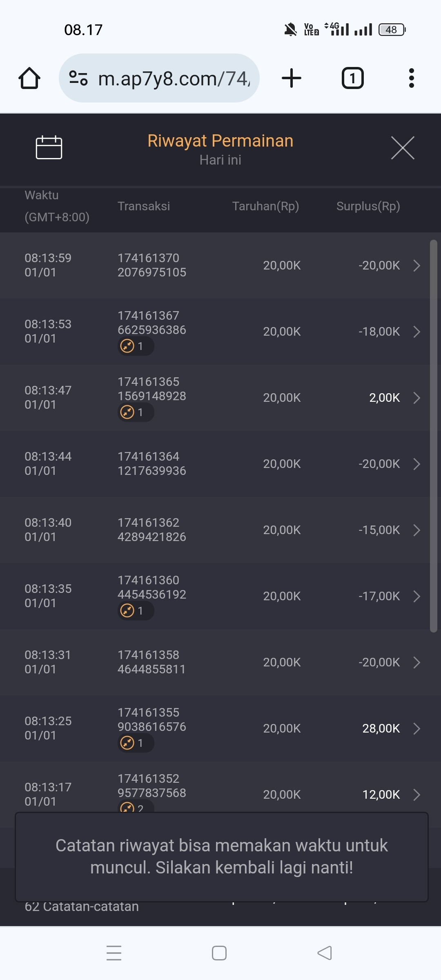441x980 pixels.
Task: Tap free spin badge on transaction 9038616576
Action: (x=135, y=743)
